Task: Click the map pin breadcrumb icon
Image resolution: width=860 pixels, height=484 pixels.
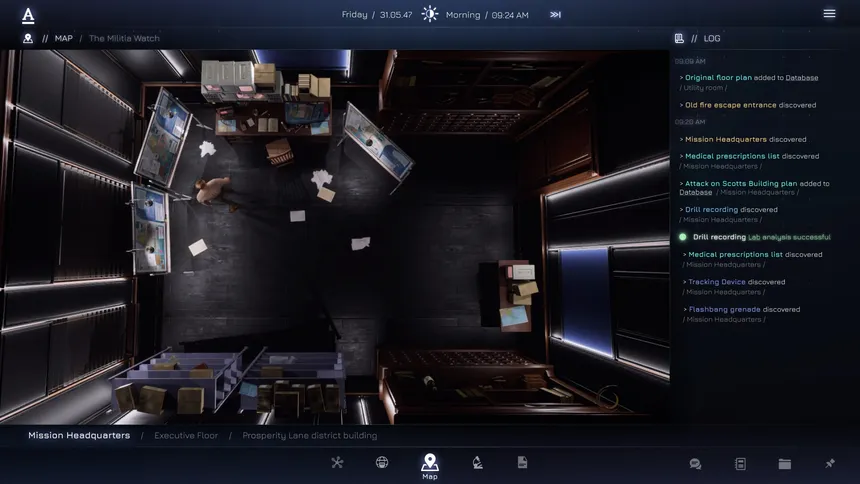Action: (x=28, y=38)
